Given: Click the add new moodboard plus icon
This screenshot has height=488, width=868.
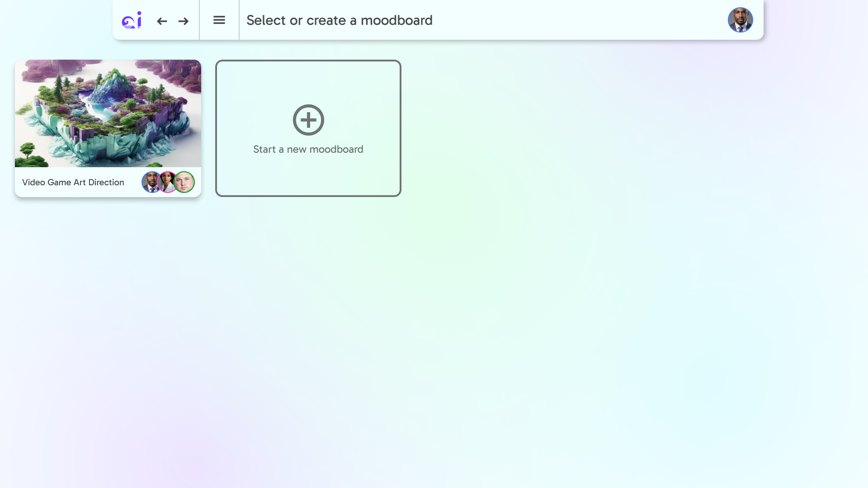Looking at the screenshot, I should pos(308,120).
